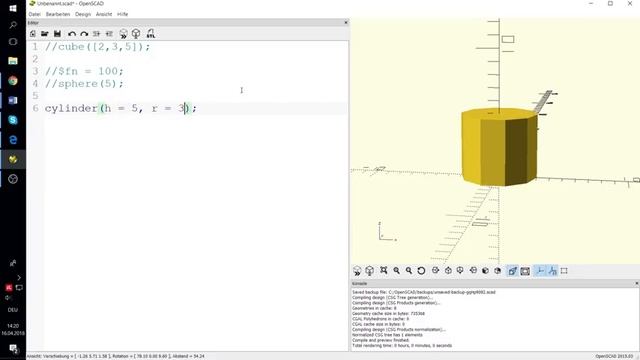This screenshot has width=640, height=360.
Task: Switch to Top view in viewer toolbar
Action: point(448,271)
